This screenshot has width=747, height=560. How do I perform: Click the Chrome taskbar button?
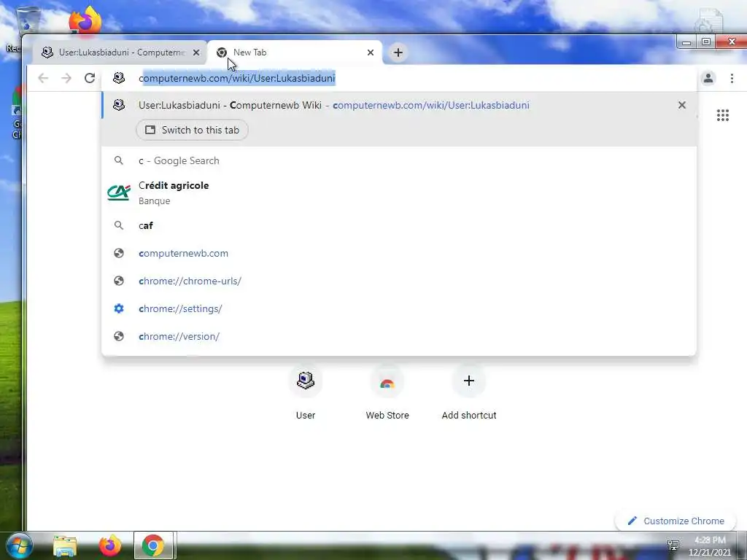(x=153, y=545)
